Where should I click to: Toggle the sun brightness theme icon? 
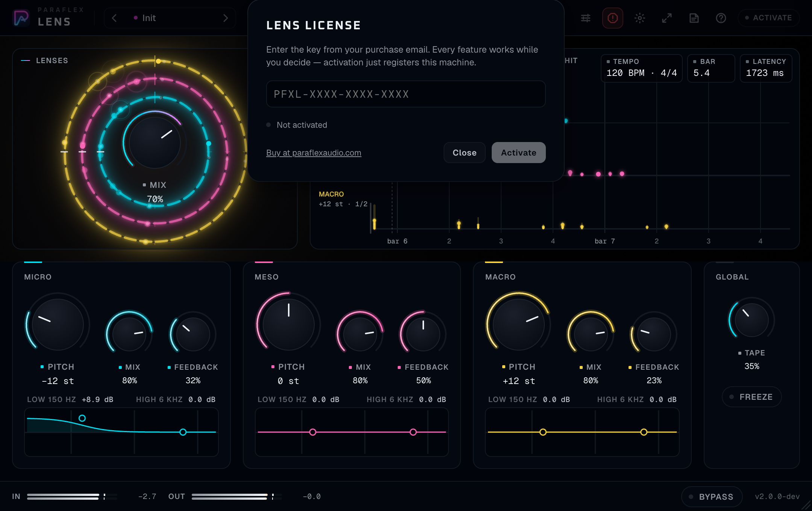pos(640,18)
